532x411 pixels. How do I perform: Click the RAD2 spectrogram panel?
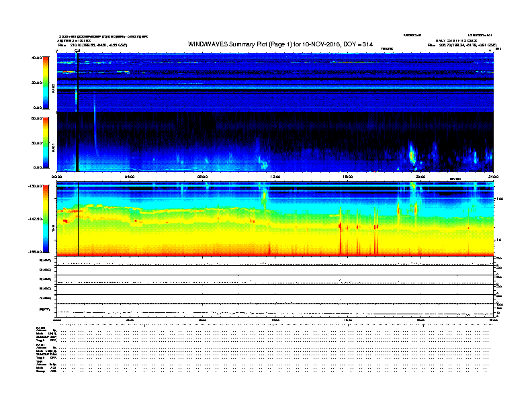tap(275, 83)
